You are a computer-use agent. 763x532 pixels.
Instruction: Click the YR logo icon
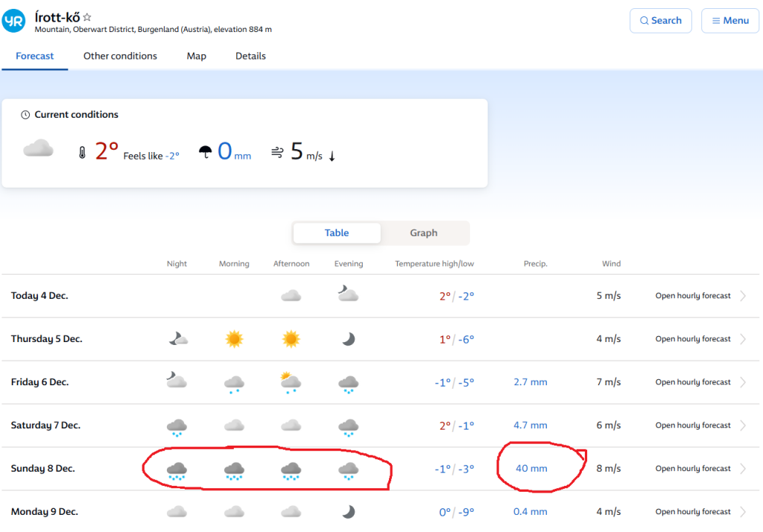pyautogui.click(x=14, y=21)
